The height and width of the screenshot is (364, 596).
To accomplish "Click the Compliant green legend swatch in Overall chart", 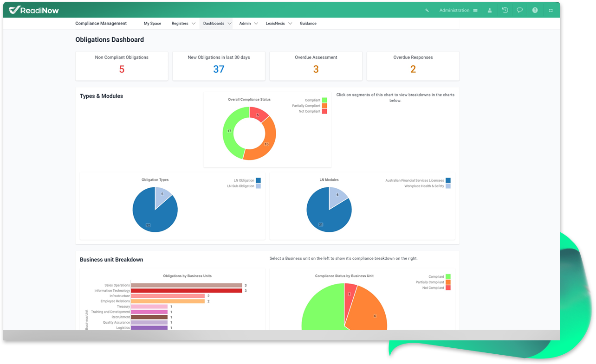I will coord(324,100).
